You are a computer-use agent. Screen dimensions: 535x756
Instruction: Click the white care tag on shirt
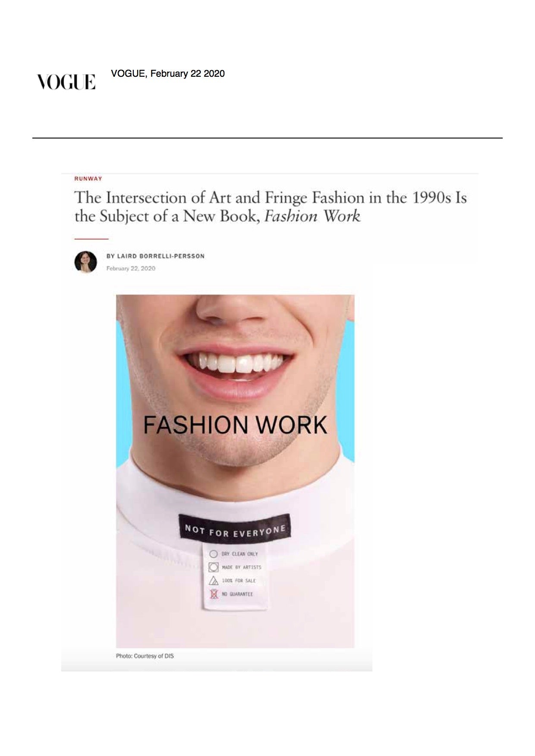coord(235,577)
